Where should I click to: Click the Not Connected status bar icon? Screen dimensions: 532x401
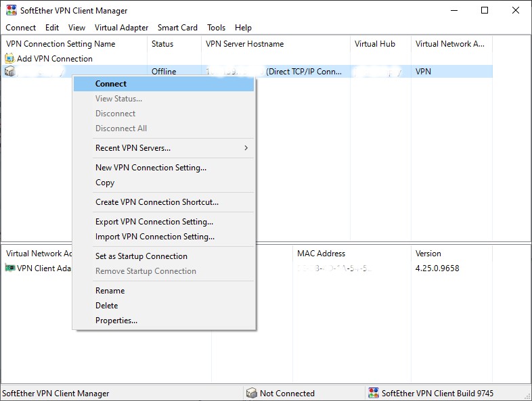click(251, 393)
